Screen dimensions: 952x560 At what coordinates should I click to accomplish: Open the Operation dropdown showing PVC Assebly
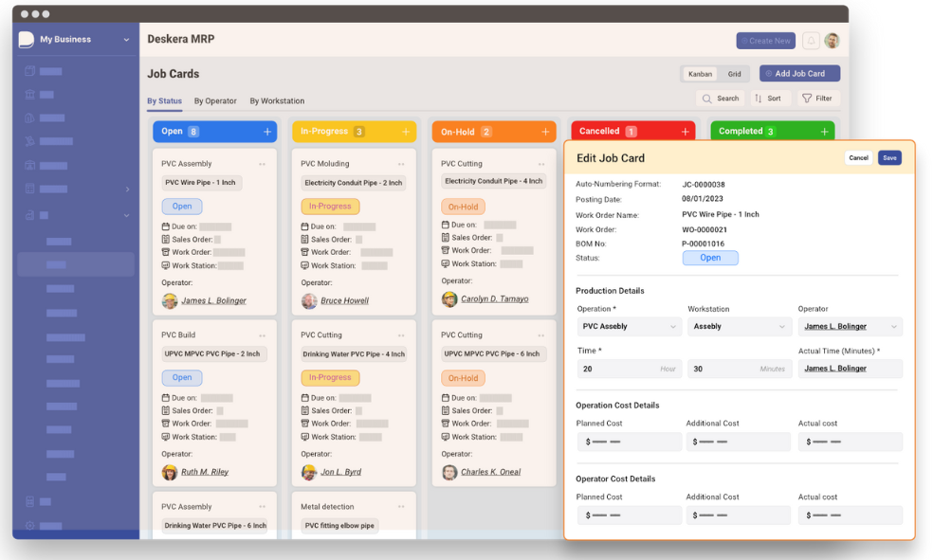pyautogui.click(x=630, y=326)
